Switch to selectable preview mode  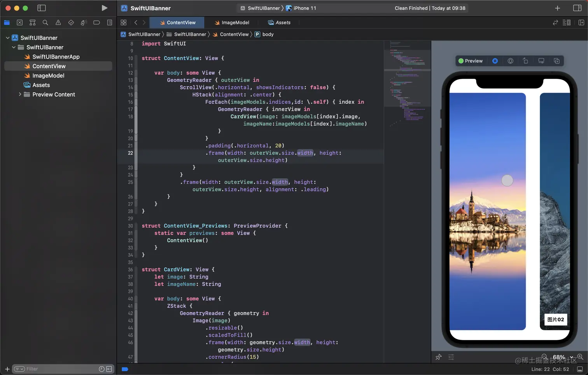pyautogui.click(x=495, y=61)
